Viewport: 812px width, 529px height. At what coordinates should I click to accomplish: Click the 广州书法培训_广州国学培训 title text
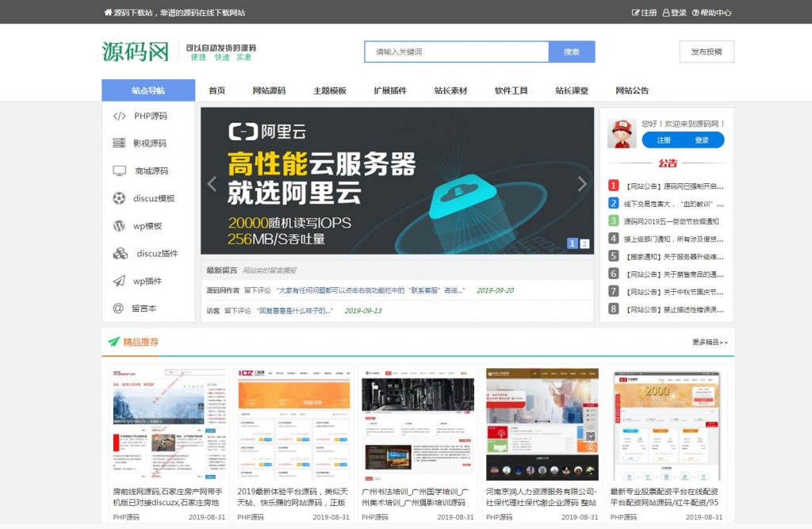(x=416, y=496)
